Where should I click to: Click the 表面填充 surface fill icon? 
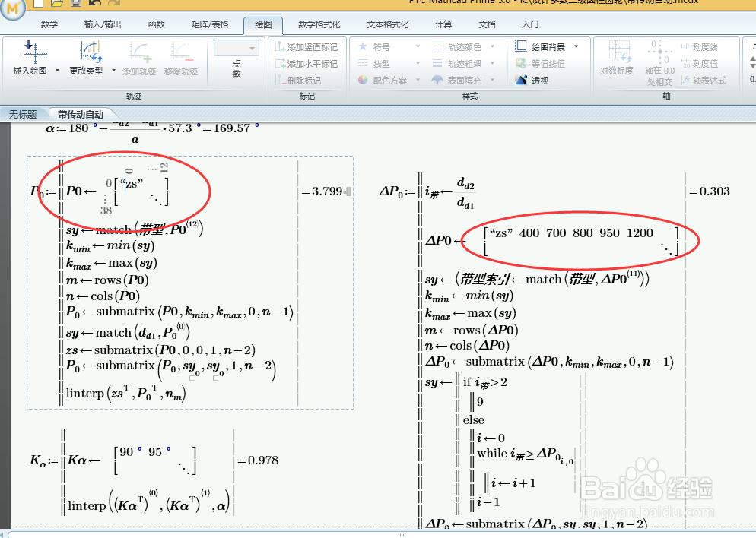click(437, 80)
